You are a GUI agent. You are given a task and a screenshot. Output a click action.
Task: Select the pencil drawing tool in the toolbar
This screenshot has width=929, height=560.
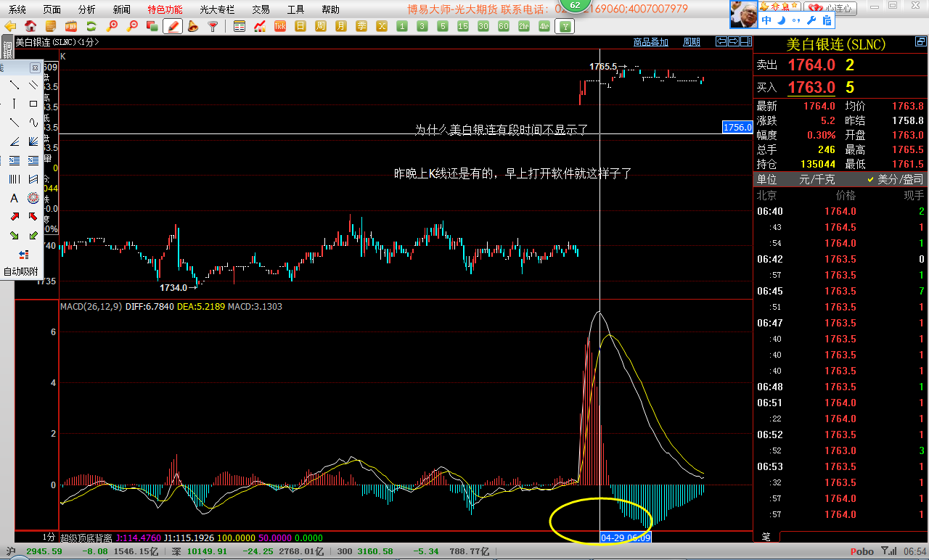tap(172, 27)
